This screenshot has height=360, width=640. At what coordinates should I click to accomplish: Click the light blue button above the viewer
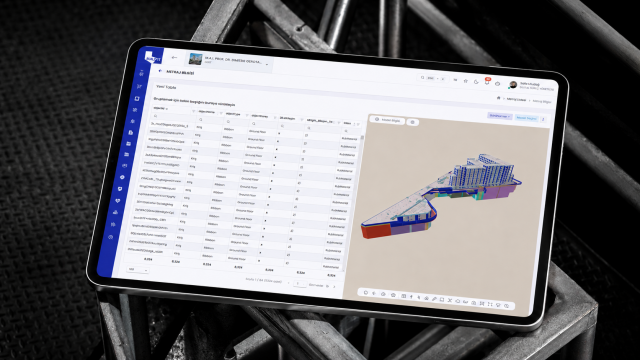[526, 118]
